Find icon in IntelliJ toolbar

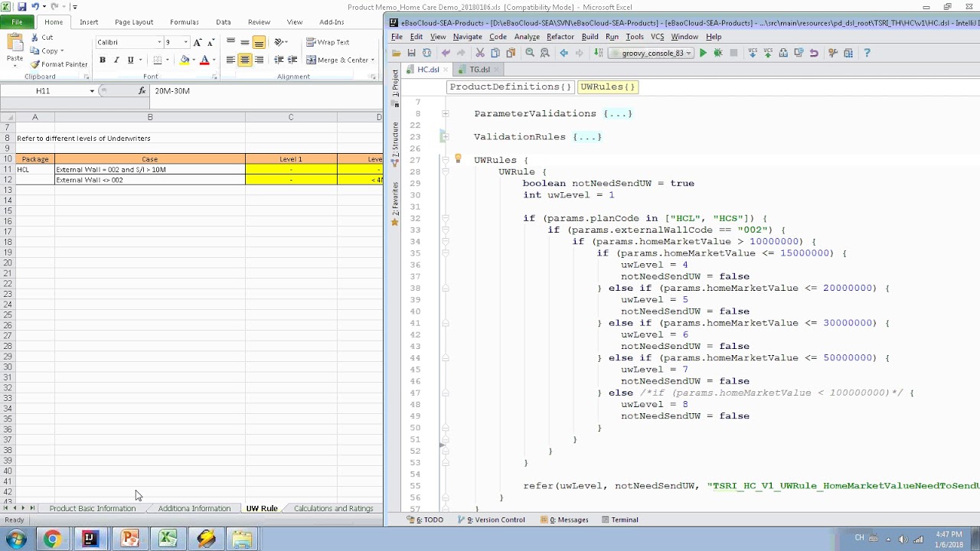tap(530, 53)
